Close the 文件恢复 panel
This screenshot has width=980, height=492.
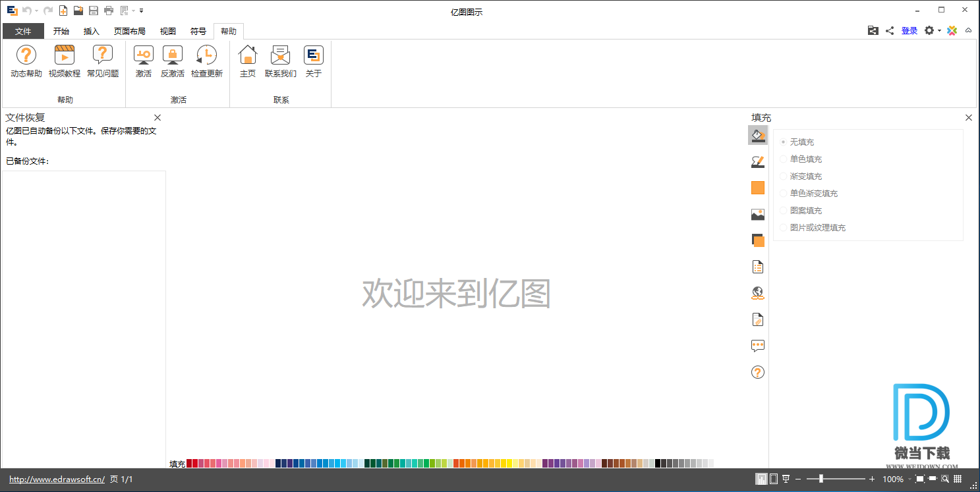pyautogui.click(x=158, y=117)
